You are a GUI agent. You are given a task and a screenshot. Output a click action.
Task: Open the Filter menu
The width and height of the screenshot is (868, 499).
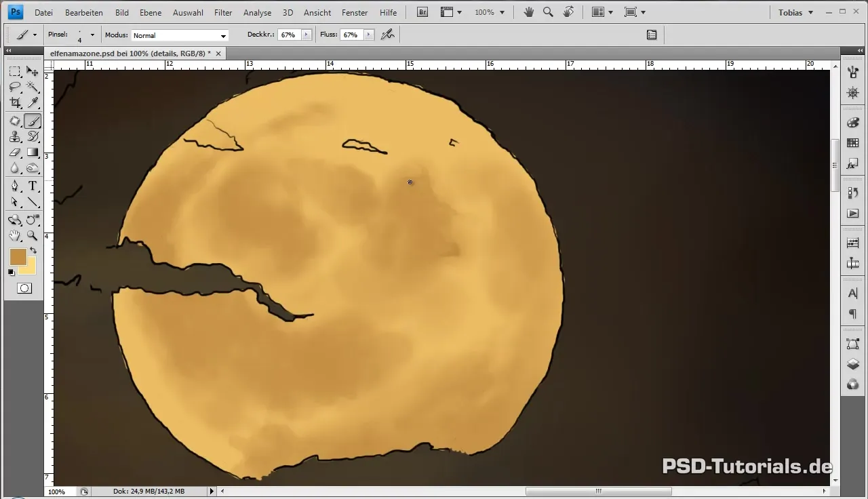(223, 12)
